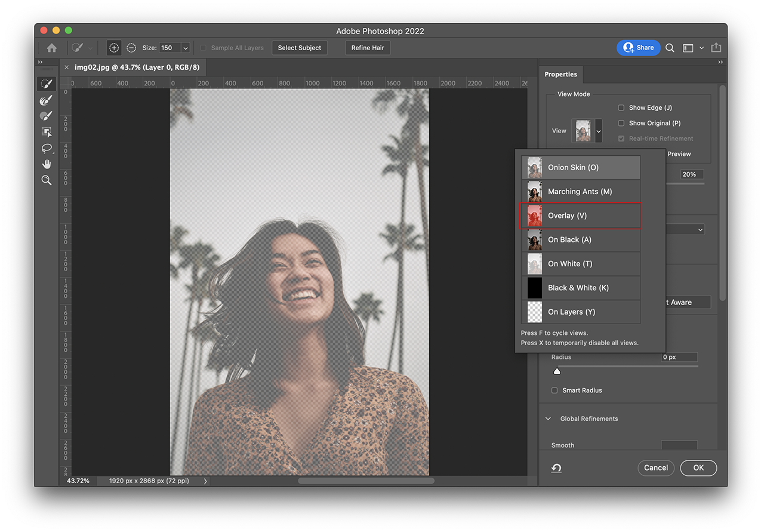Click the reset workspace arrow icon
764x532 pixels.
556,468
